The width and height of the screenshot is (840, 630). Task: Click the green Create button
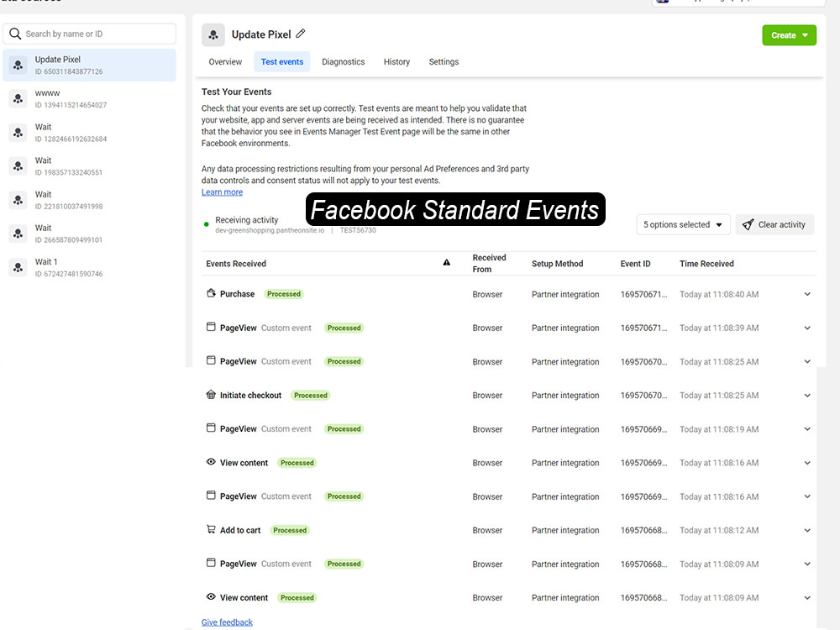789,35
